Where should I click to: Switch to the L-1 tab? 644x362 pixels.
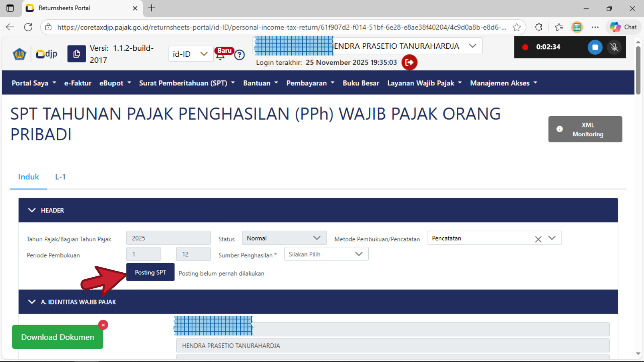(60, 177)
